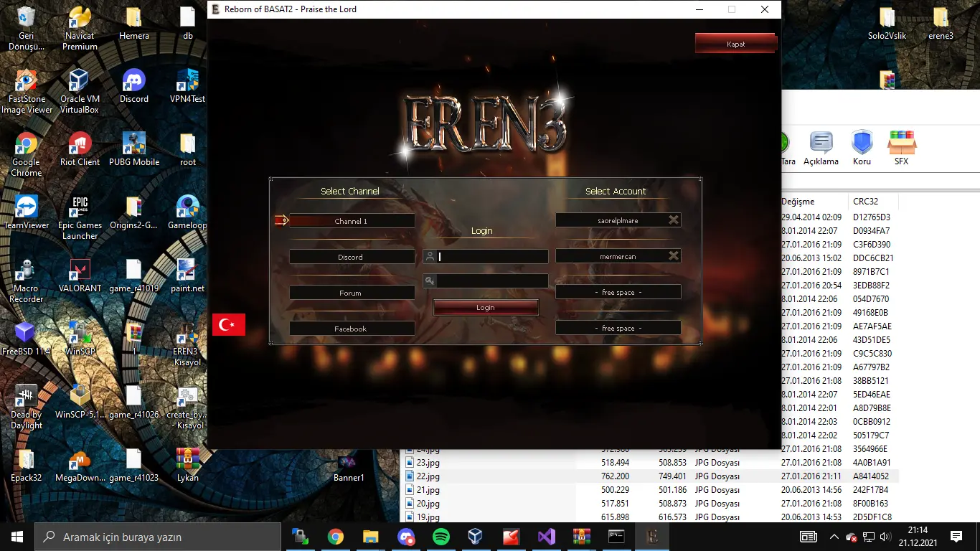Open the Discord desktop shortcut
The image size is (980, 551).
(x=134, y=87)
